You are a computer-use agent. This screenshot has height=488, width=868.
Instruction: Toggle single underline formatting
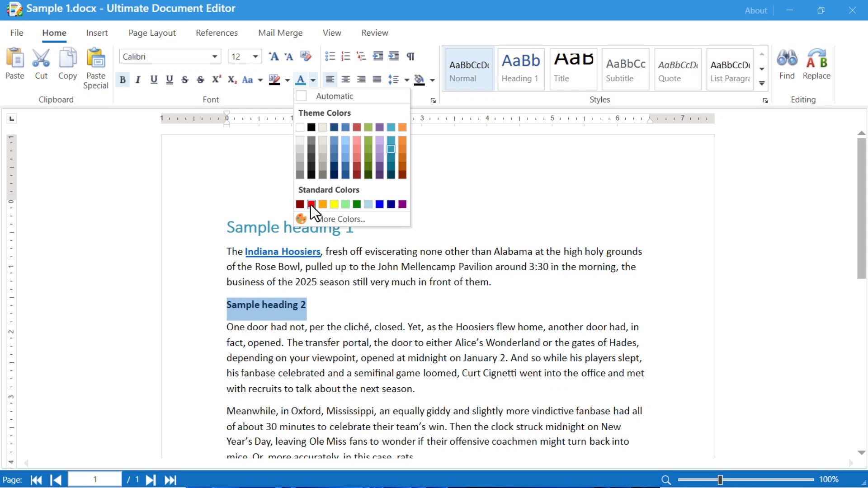154,80
